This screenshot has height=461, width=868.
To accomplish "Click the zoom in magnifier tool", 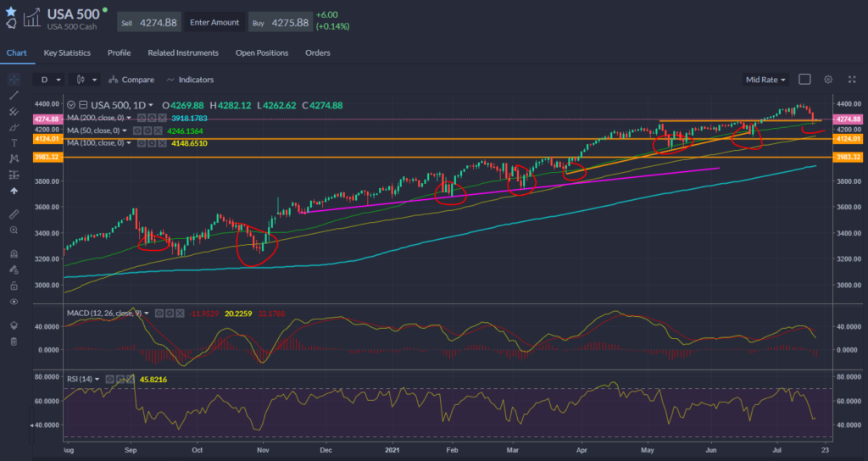I will (x=13, y=230).
